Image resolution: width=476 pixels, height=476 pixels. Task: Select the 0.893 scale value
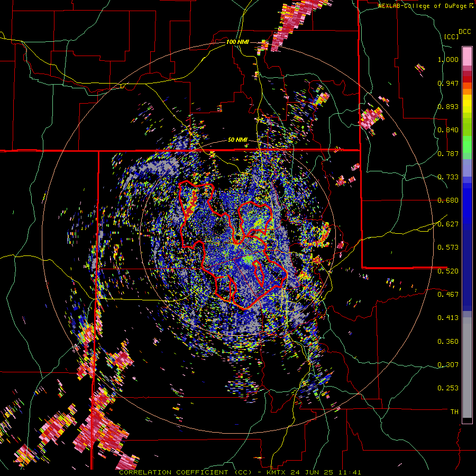click(448, 106)
